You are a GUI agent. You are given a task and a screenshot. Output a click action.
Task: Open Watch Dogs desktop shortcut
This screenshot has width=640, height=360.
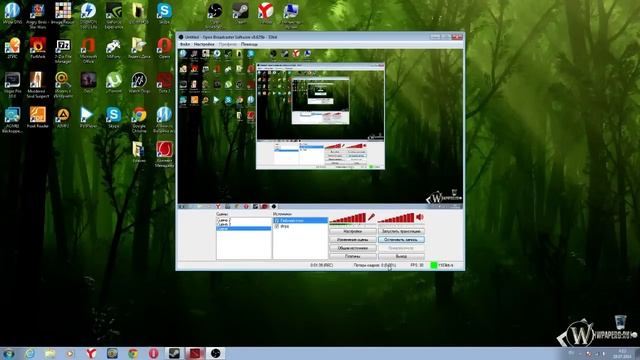tap(139, 82)
